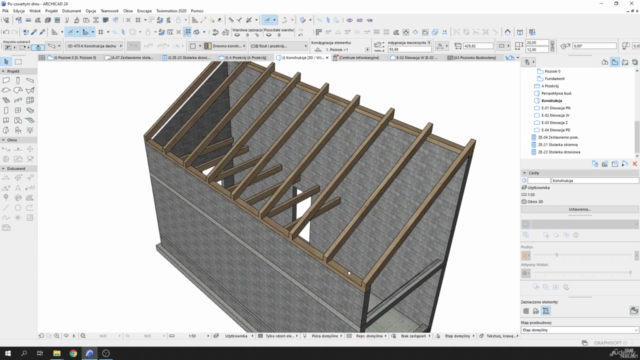This screenshot has height=360, width=640.
Task: Toggle highlighted geometry method button
Action: click(38, 47)
